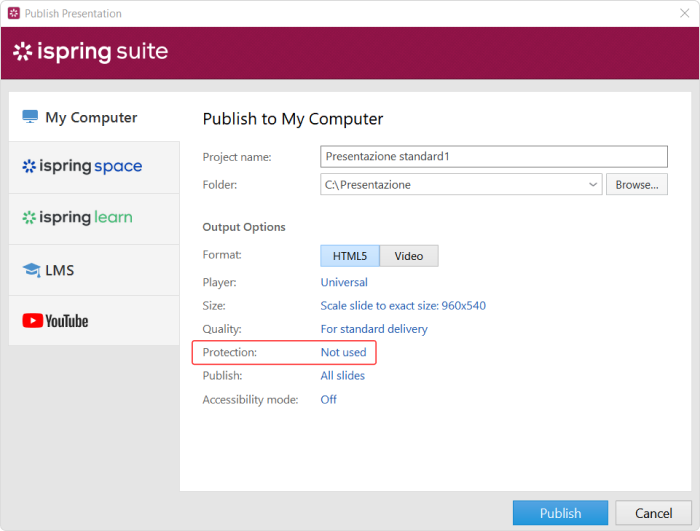Click the Format label
This screenshot has height=531, width=700.
[222, 255]
